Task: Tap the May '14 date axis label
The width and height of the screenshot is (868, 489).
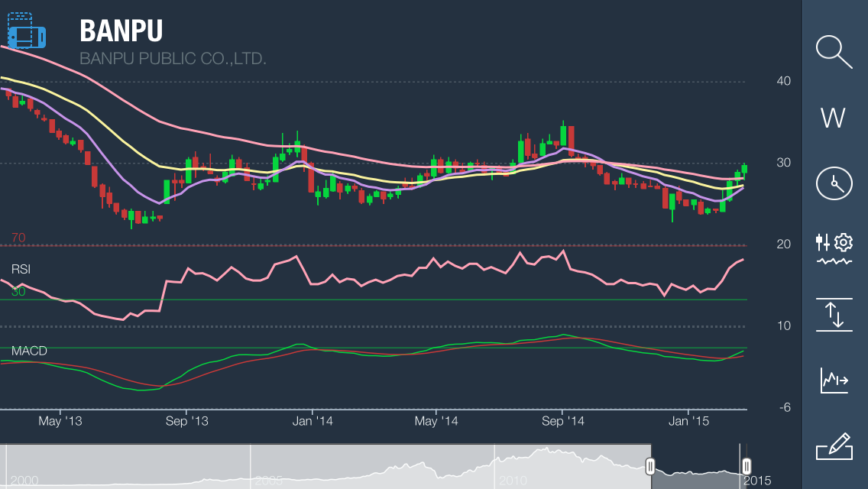Action: pos(436,421)
